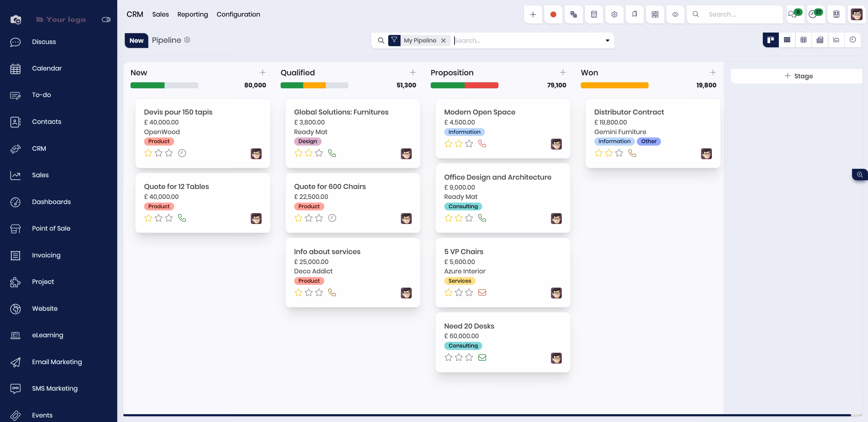This screenshot has height=422, width=868.
Task: Expand the pipeline search options dropdown arrow
Action: [607, 40]
